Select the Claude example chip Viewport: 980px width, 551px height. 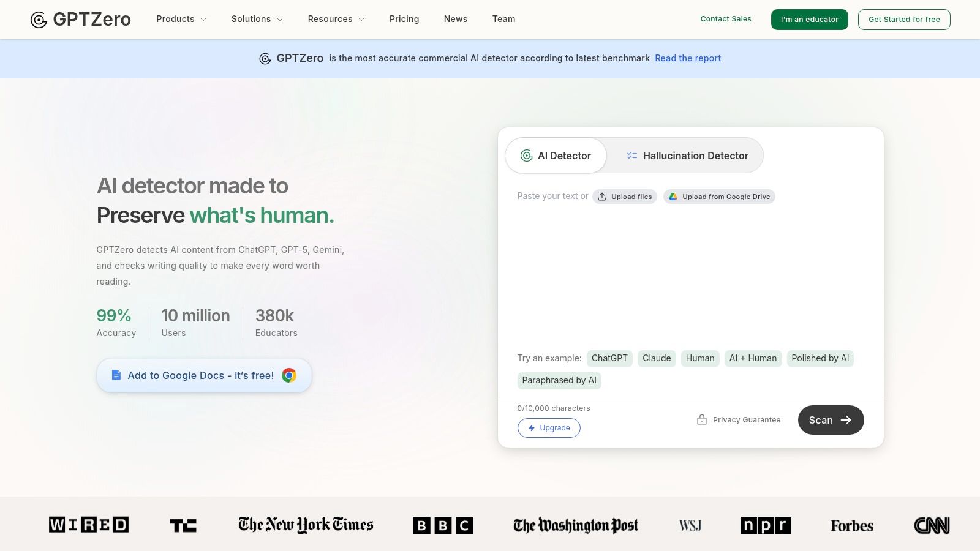click(x=657, y=358)
